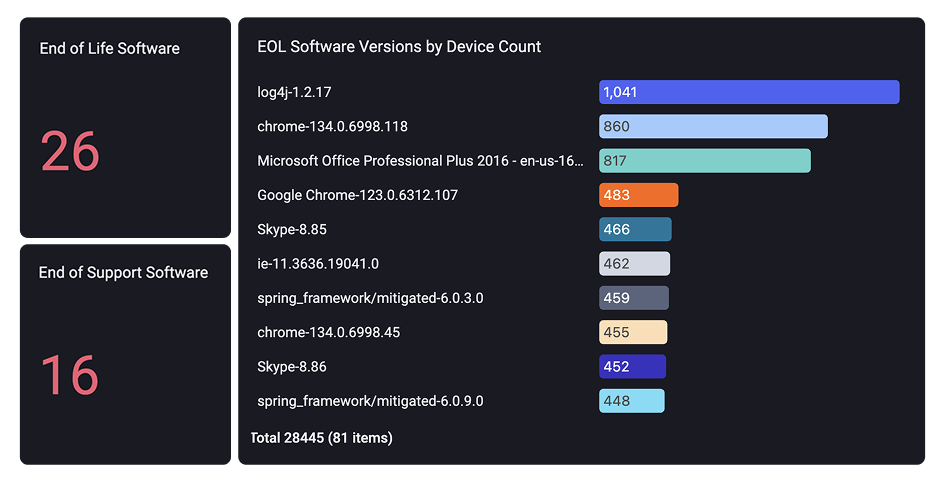Click the Skype-8.85 bar showing 466
The image size is (945, 486).
[635, 230]
